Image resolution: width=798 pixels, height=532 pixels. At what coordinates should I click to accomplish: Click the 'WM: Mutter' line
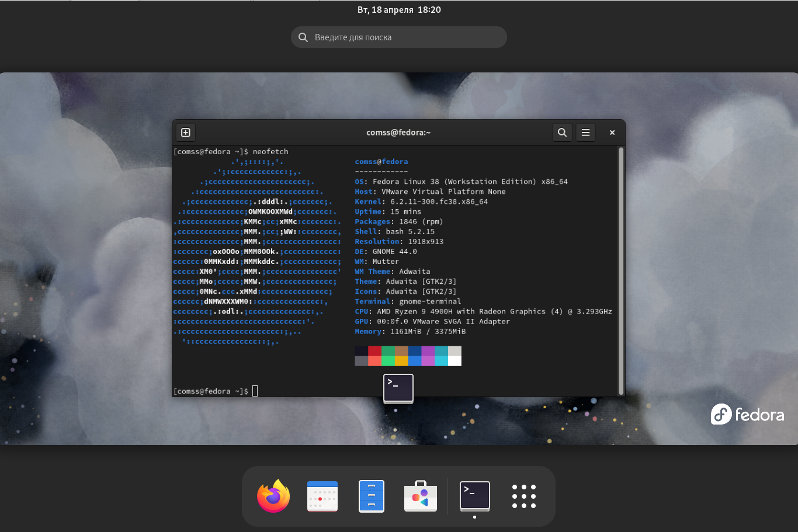[x=377, y=262]
